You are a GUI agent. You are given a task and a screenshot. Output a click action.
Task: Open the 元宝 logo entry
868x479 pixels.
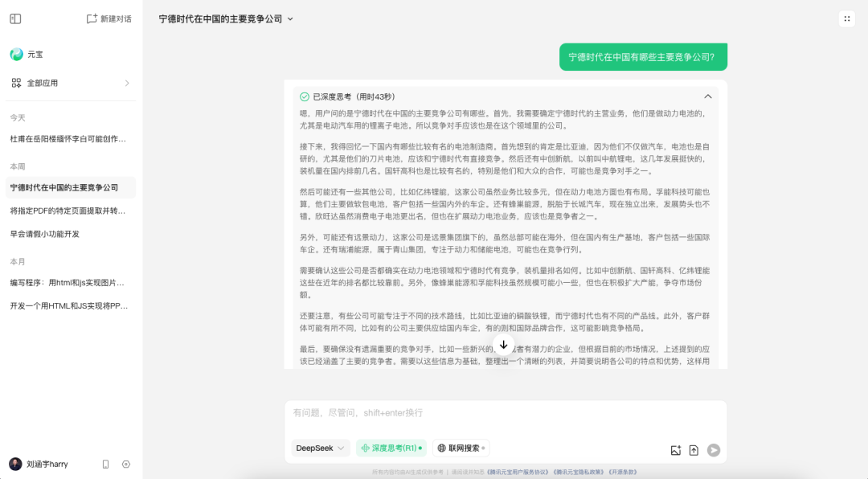(27, 55)
